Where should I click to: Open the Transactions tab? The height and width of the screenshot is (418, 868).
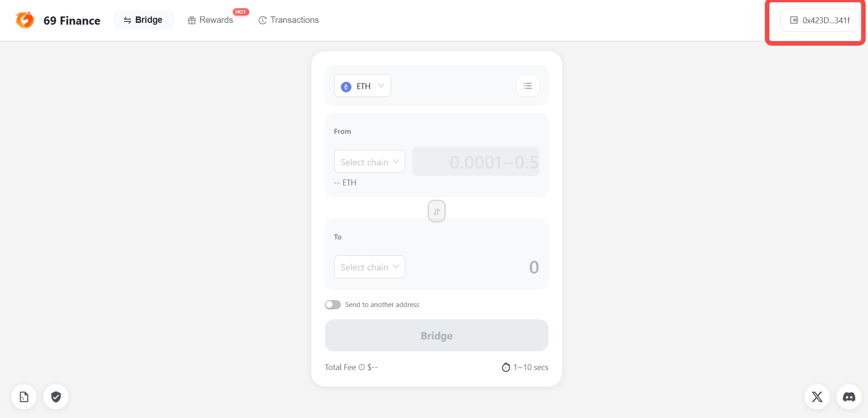point(288,20)
